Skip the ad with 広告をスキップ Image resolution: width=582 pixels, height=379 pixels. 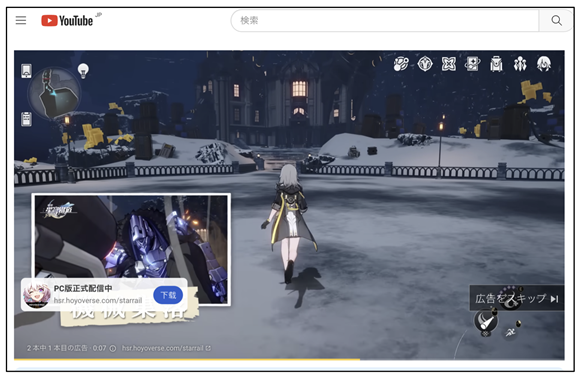point(516,298)
